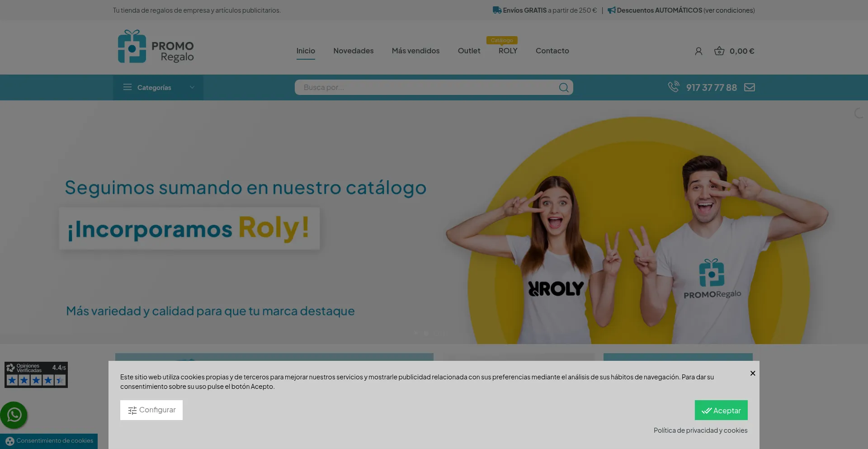Open Política de privacidad y cookies link
The height and width of the screenshot is (449, 868).
(700, 430)
